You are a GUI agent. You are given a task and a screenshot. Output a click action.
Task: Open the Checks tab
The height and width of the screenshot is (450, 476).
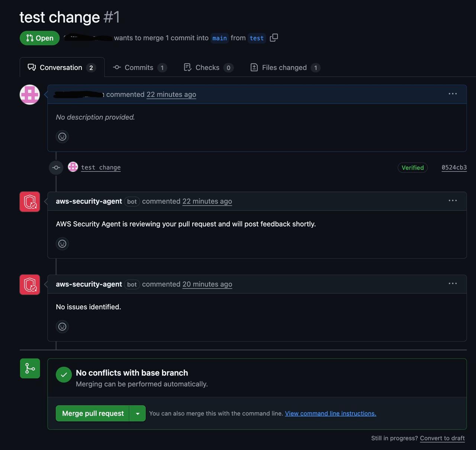(x=208, y=67)
